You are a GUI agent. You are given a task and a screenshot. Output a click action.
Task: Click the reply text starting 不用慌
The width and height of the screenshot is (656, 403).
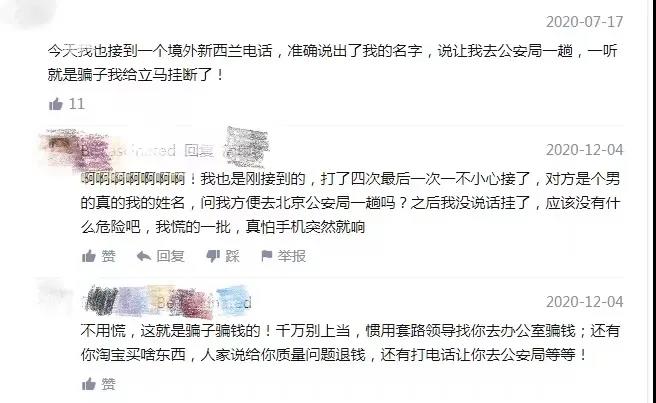point(350,342)
